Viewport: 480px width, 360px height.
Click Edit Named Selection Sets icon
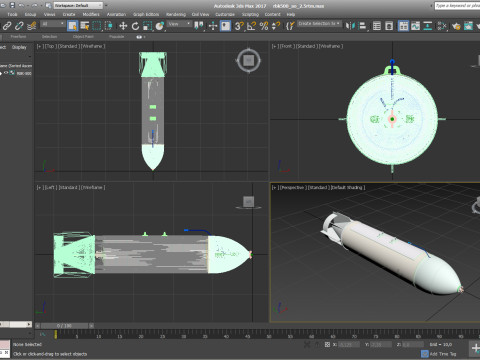click(290, 26)
